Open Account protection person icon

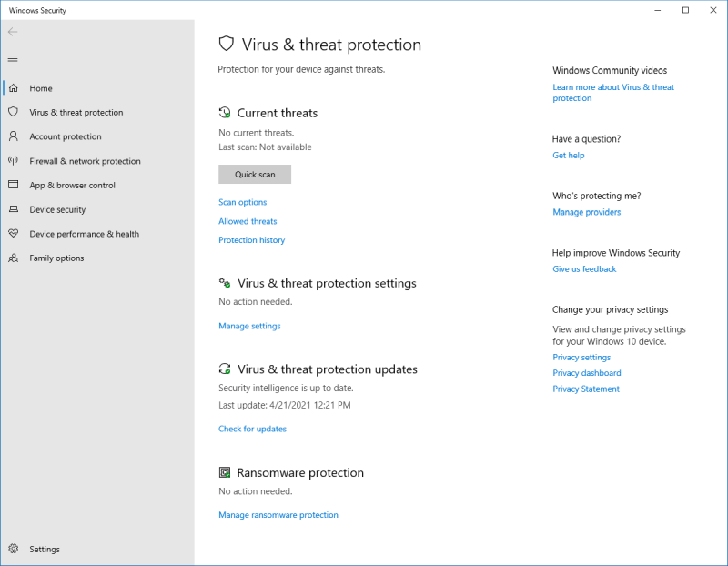(13, 136)
